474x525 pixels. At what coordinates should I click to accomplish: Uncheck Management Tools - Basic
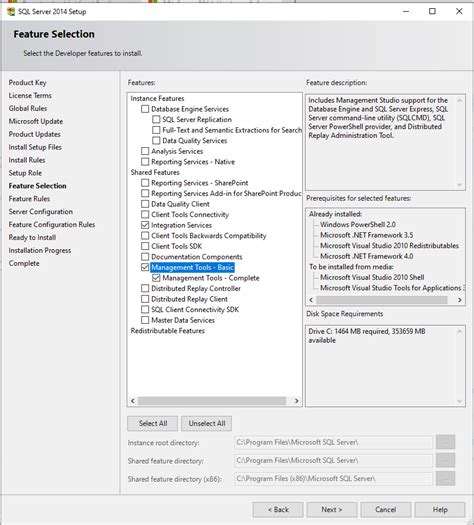point(145,267)
